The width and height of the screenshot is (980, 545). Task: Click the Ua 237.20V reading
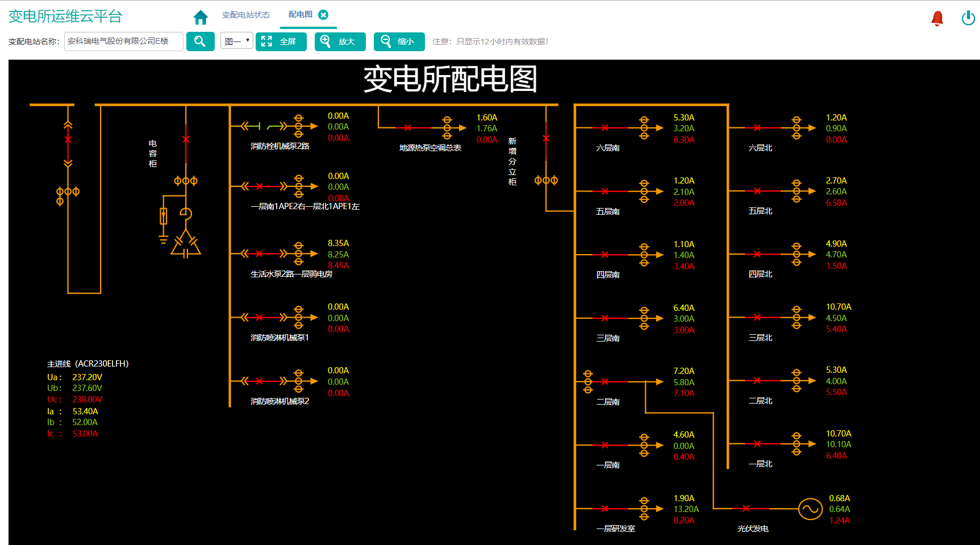75,377
